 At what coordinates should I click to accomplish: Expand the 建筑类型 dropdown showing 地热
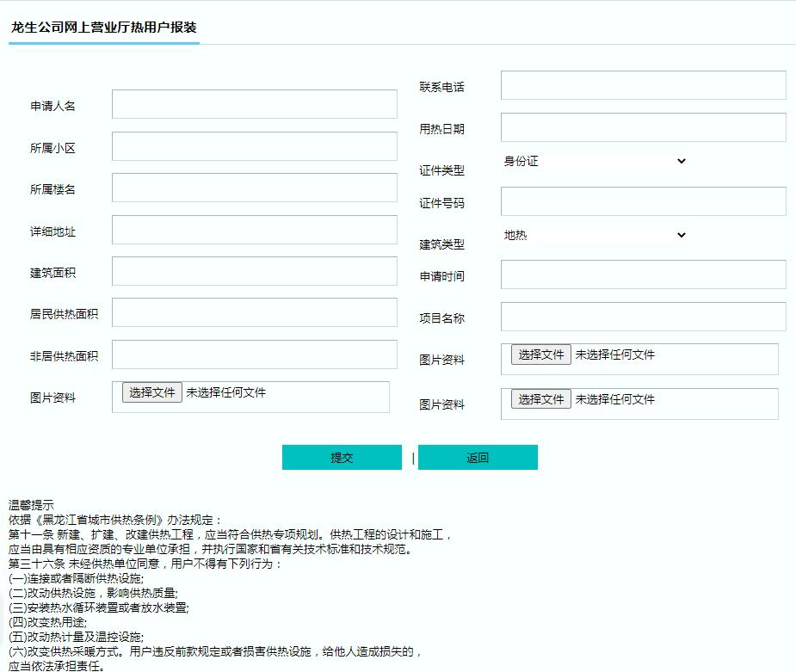[x=595, y=236]
